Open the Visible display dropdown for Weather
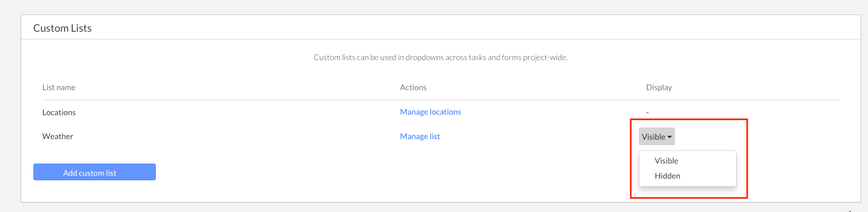Viewport: 868px width, 212px height. click(657, 136)
